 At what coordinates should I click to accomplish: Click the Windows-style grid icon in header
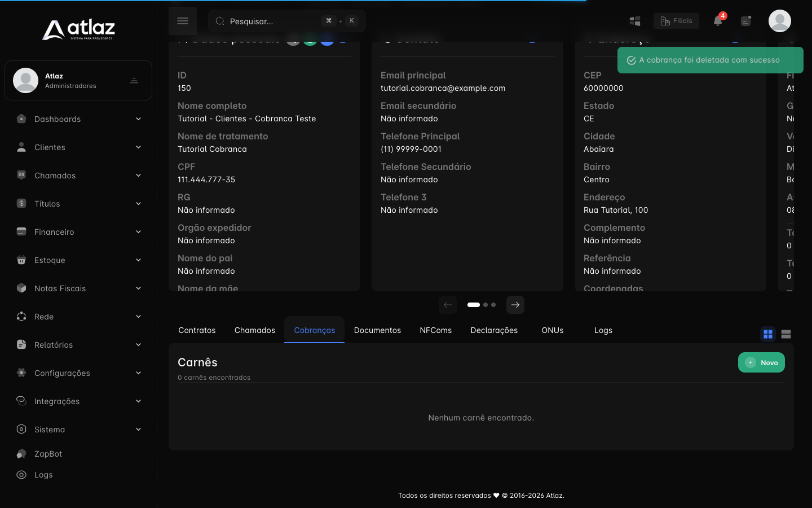pos(635,21)
